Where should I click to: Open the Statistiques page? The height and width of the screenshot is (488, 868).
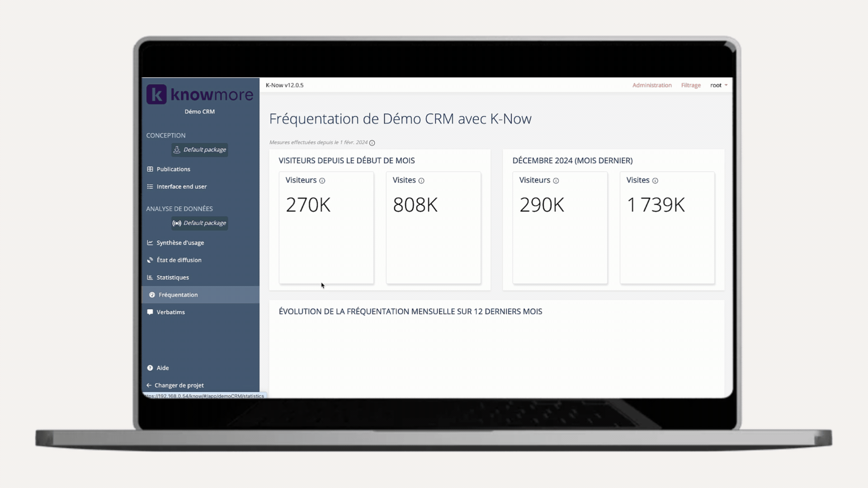tap(200, 277)
